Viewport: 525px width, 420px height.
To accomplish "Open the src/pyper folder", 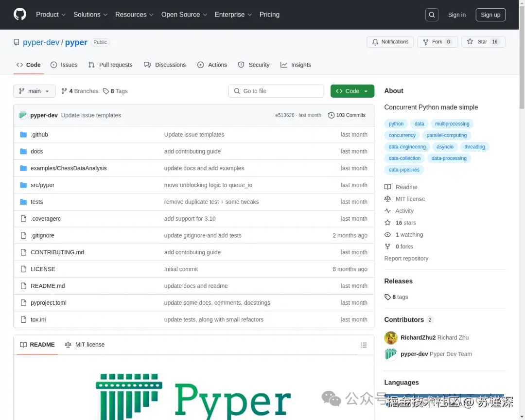I will [42, 185].
